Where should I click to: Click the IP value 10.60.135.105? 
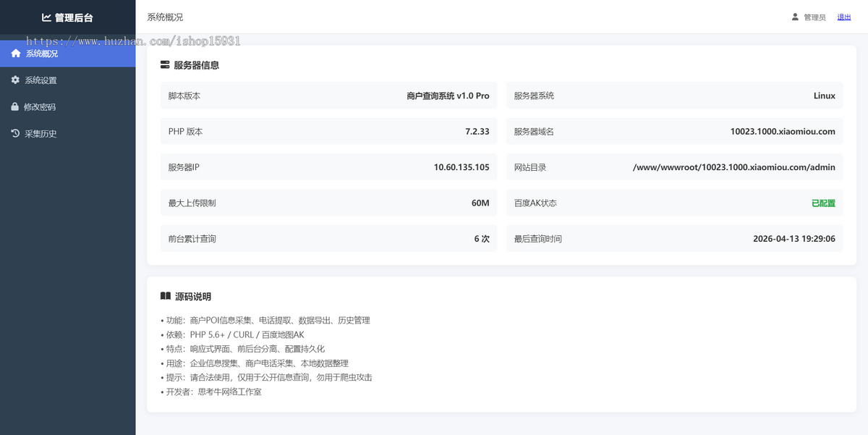coord(461,167)
